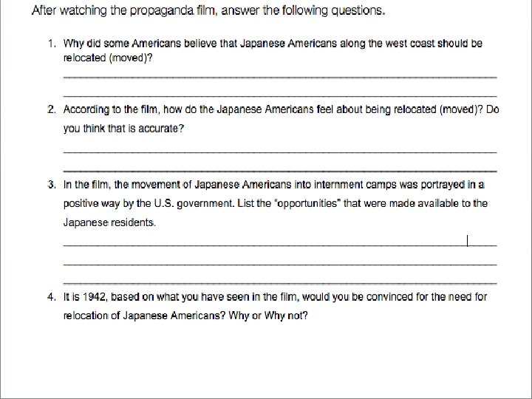Click the first answer line under question 2

tap(280, 151)
